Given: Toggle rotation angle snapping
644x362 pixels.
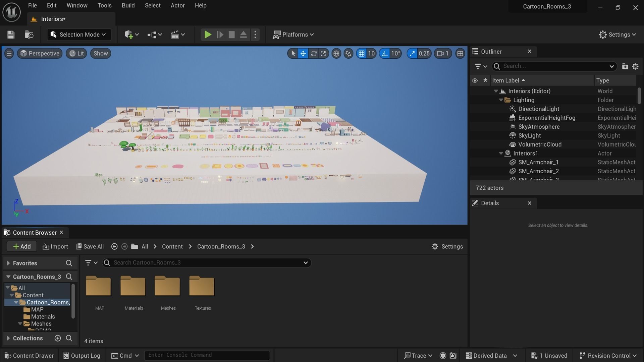Looking at the screenshot, I should 384,54.
